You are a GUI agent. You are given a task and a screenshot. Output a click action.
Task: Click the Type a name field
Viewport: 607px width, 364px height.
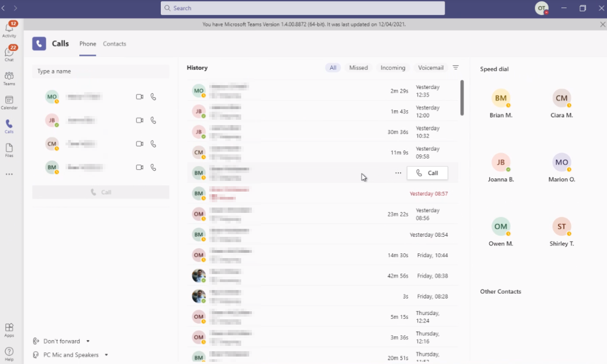[100, 71]
